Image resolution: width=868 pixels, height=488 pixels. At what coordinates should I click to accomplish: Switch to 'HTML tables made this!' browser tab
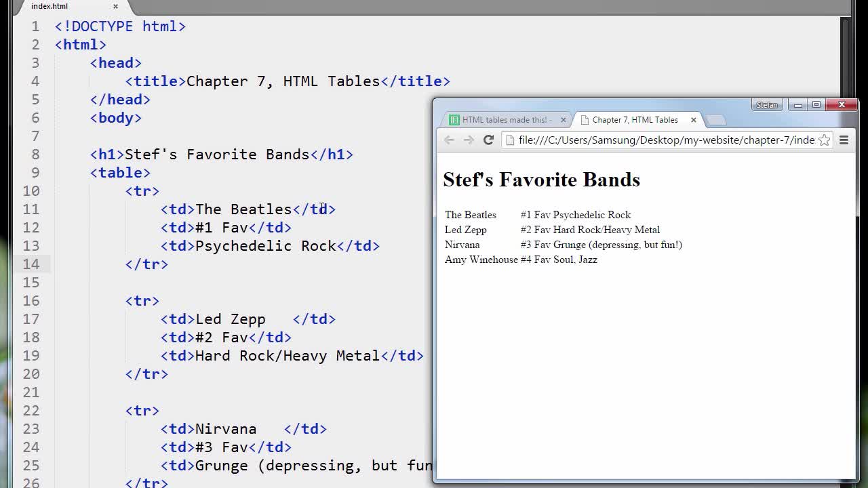coord(507,120)
